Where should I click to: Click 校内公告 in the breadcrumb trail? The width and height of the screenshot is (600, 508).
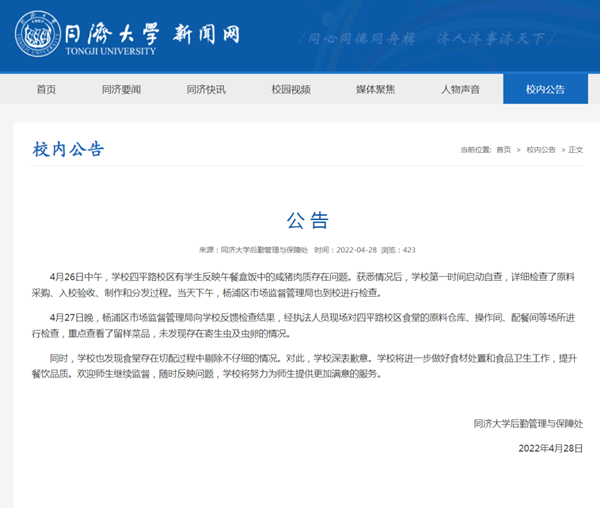[540, 149]
